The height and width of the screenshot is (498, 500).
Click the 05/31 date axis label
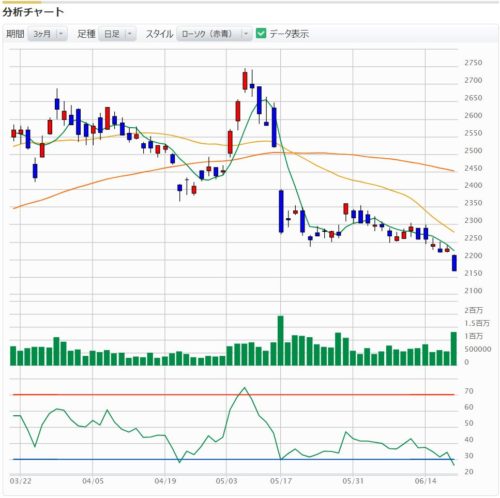pos(353,481)
